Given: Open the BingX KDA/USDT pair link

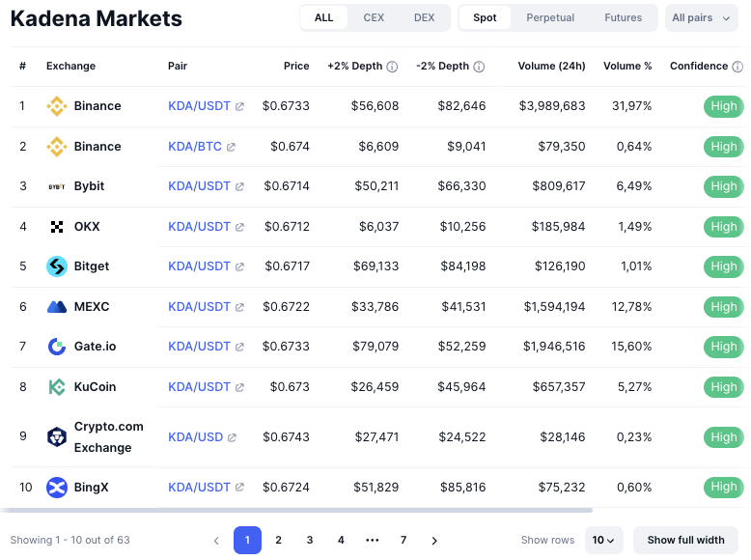Looking at the screenshot, I should point(199,488).
